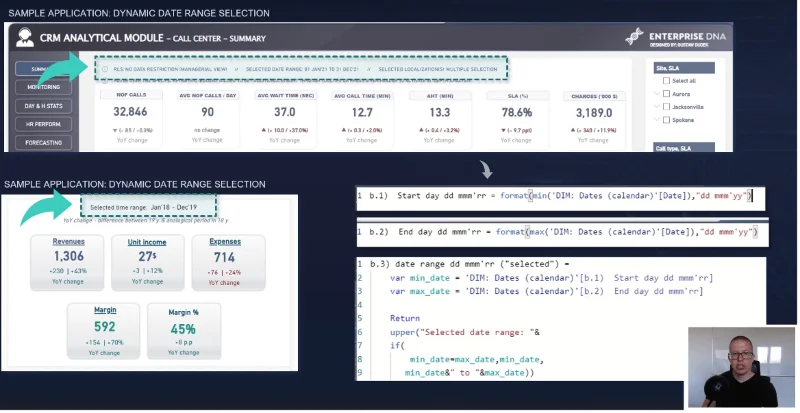Click the 12.7 call time value
800x413 pixels.
[362, 112]
